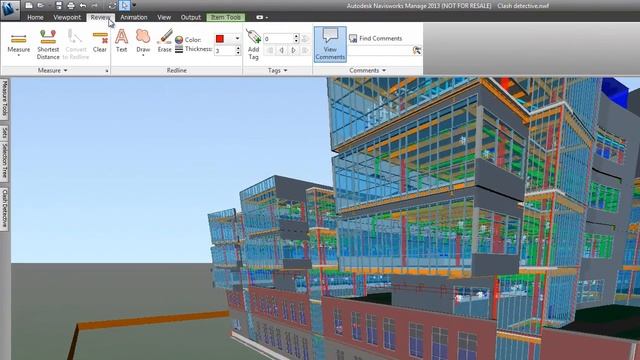Image resolution: width=640 pixels, height=360 pixels.
Task: Click the Print icon in quick access toolbar
Action: point(71,6)
